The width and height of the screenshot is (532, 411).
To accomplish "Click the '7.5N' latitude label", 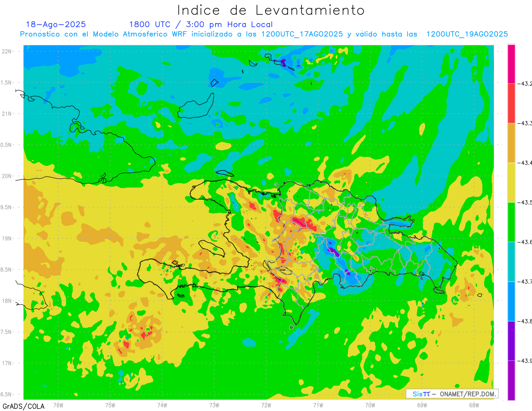I will [x=7, y=332].
